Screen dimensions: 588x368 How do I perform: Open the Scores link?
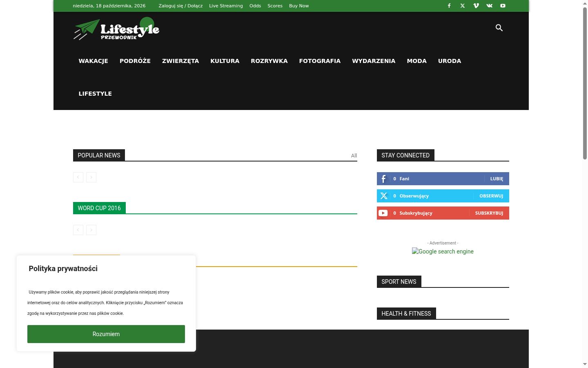point(275,6)
